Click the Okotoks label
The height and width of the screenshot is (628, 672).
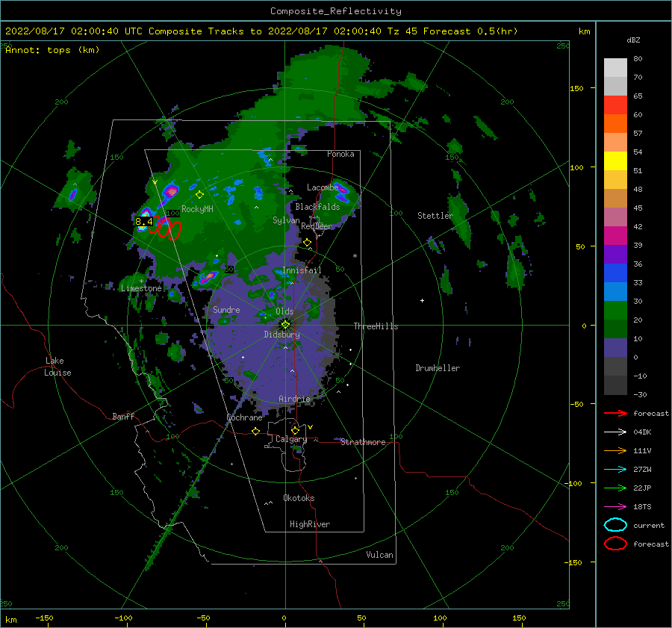299,498
